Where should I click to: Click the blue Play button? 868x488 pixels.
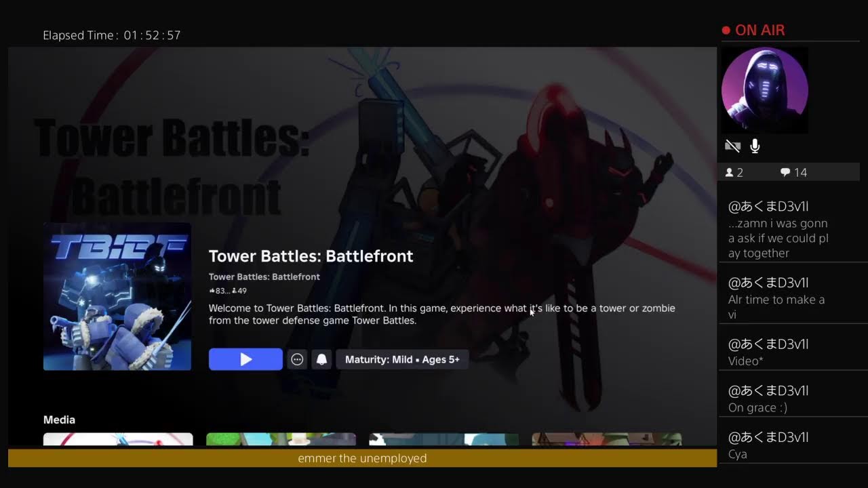[245, 359]
